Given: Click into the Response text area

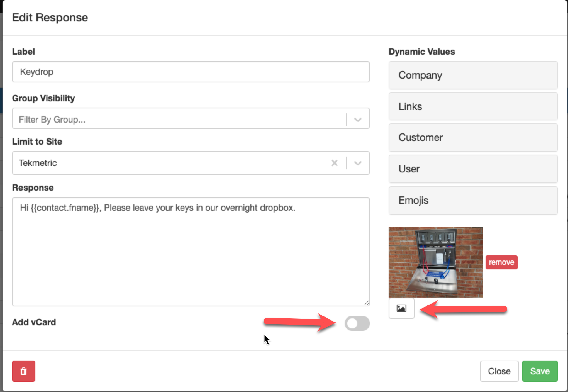Looking at the screenshot, I should click(191, 252).
